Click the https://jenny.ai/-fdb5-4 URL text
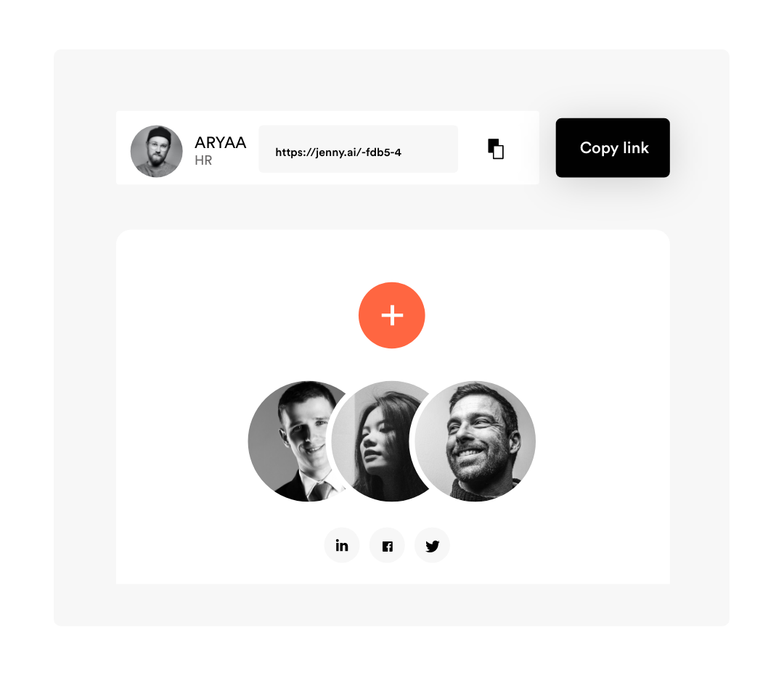 (338, 152)
